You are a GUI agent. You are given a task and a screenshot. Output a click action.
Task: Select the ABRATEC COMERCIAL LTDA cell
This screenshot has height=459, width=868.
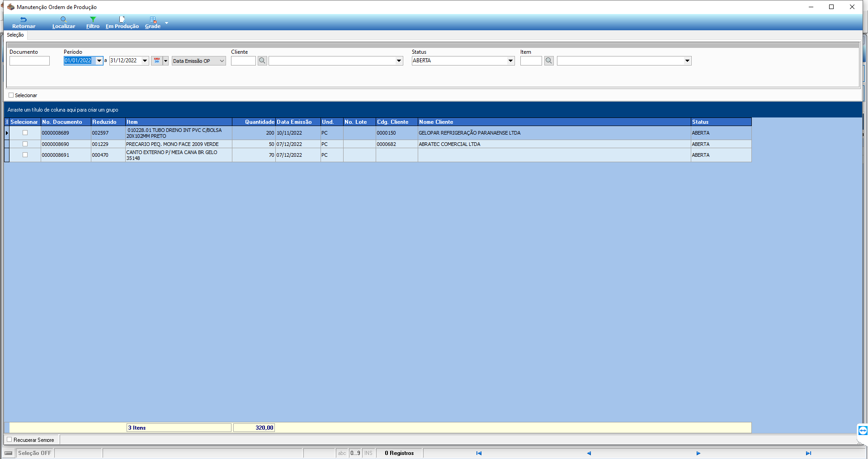pos(554,144)
